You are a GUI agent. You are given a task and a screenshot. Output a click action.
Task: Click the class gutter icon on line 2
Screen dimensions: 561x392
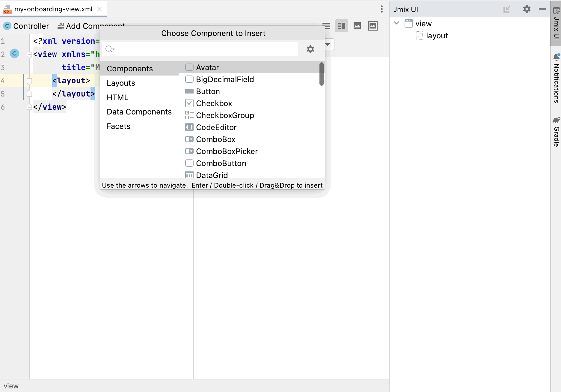[x=14, y=54]
